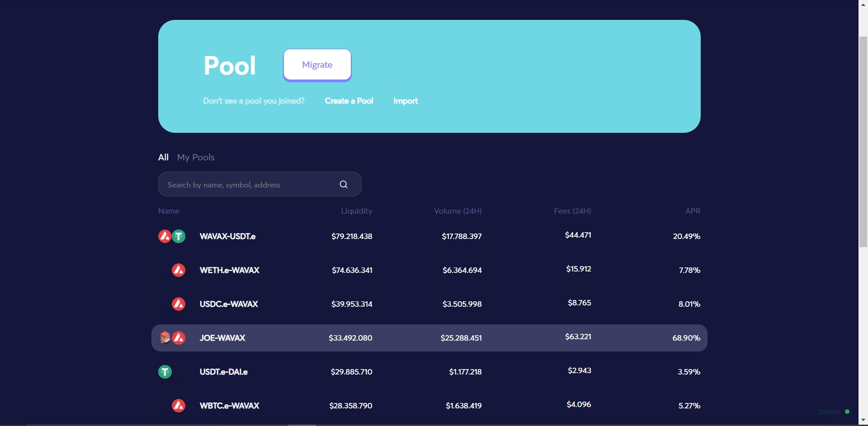
Task: Click fees value $2.943
Action: 580,370
